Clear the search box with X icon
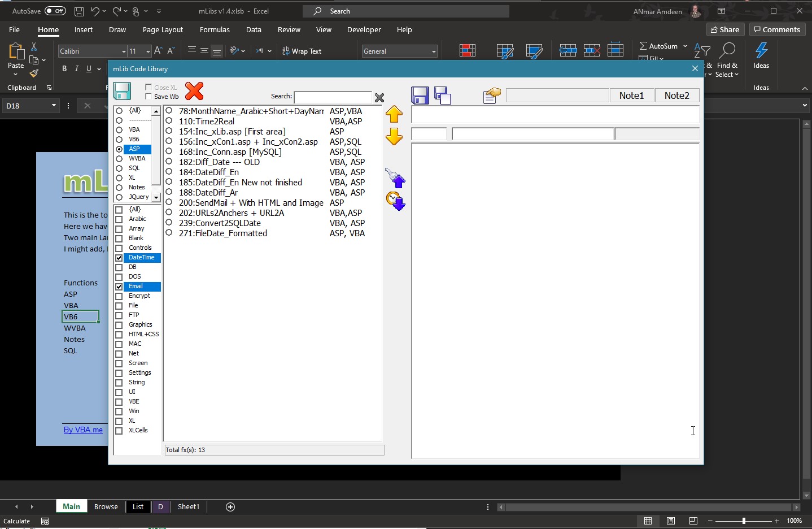The width and height of the screenshot is (812, 529). pyautogui.click(x=379, y=98)
